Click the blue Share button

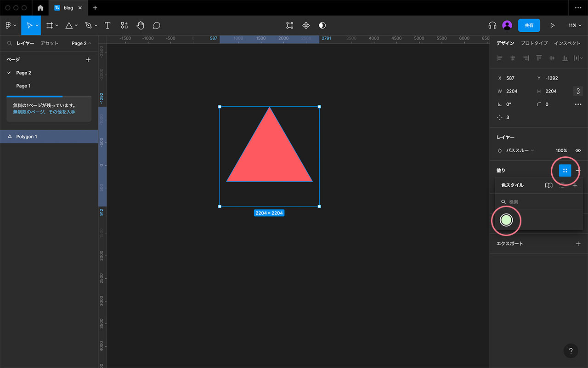[x=529, y=25]
